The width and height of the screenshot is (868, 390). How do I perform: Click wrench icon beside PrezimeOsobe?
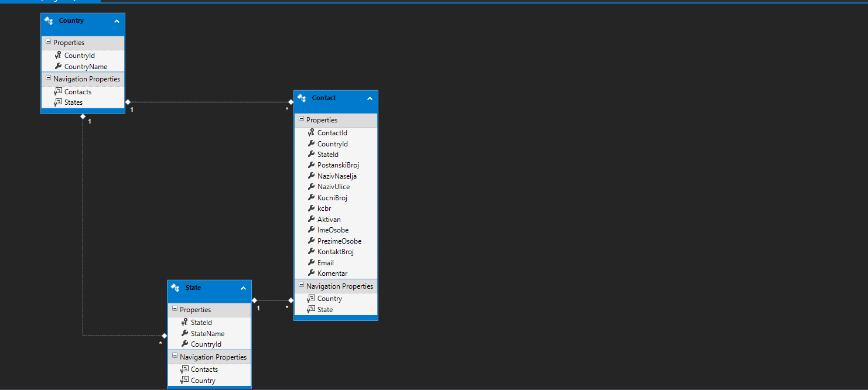(311, 241)
